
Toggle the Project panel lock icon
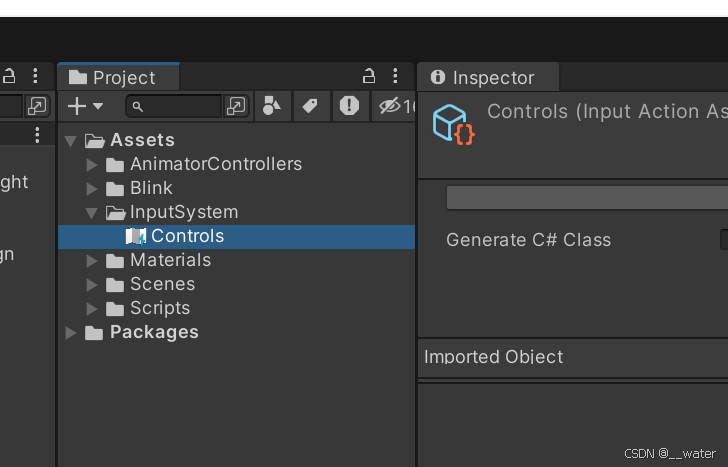click(x=369, y=76)
